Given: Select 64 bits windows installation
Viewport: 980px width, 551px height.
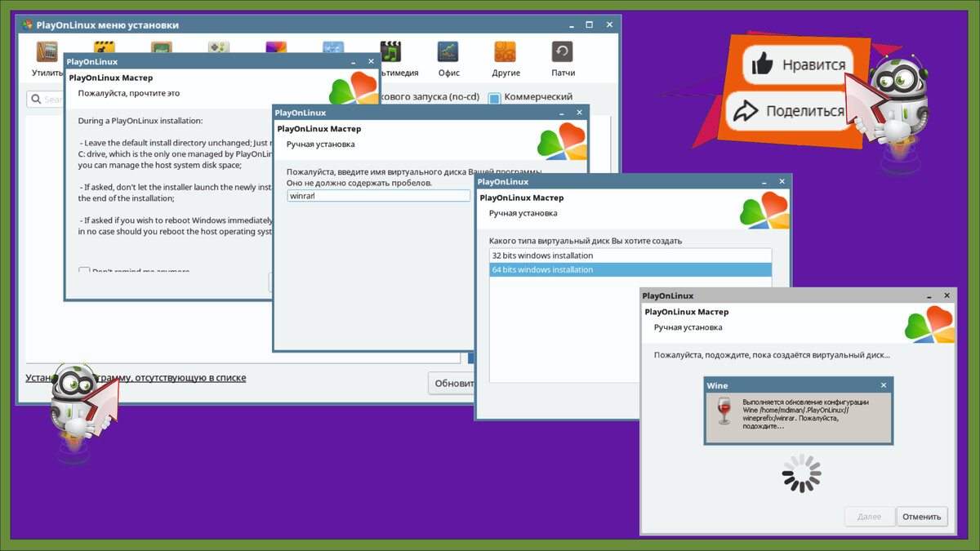Looking at the screenshot, I should 630,269.
